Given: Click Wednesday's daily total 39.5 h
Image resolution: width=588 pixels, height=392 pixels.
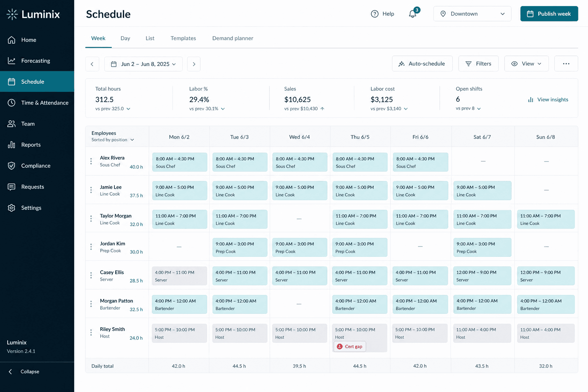Looking at the screenshot, I should [x=299, y=366].
